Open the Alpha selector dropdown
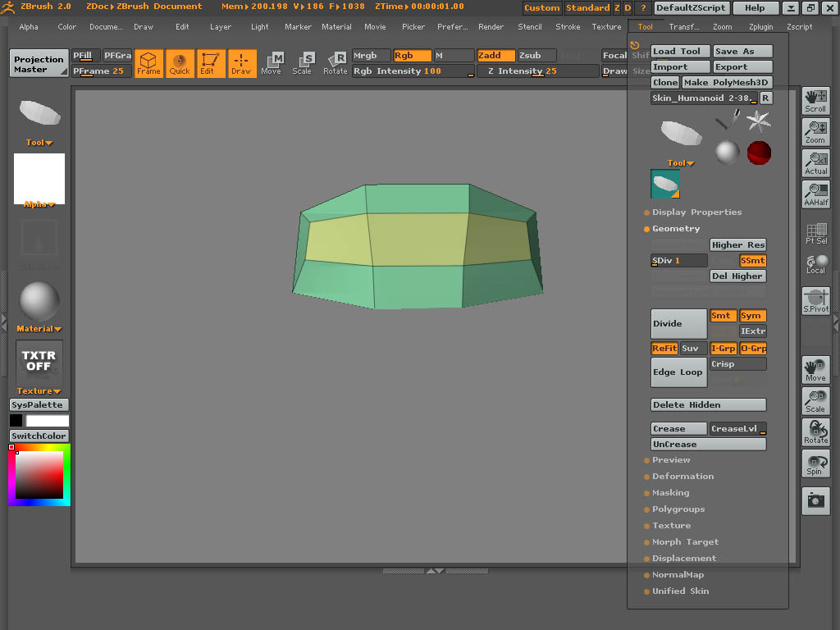The width and height of the screenshot is (840, 630). (x=39, y=204)
